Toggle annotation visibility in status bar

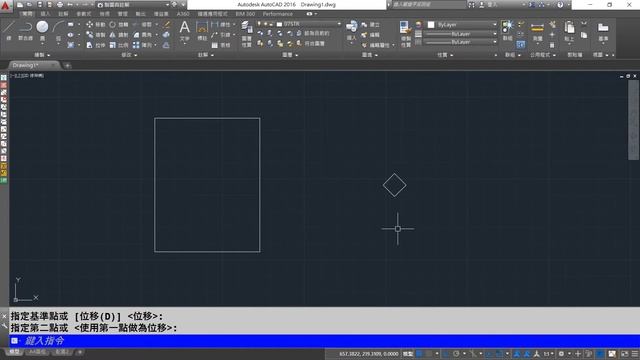517,354
